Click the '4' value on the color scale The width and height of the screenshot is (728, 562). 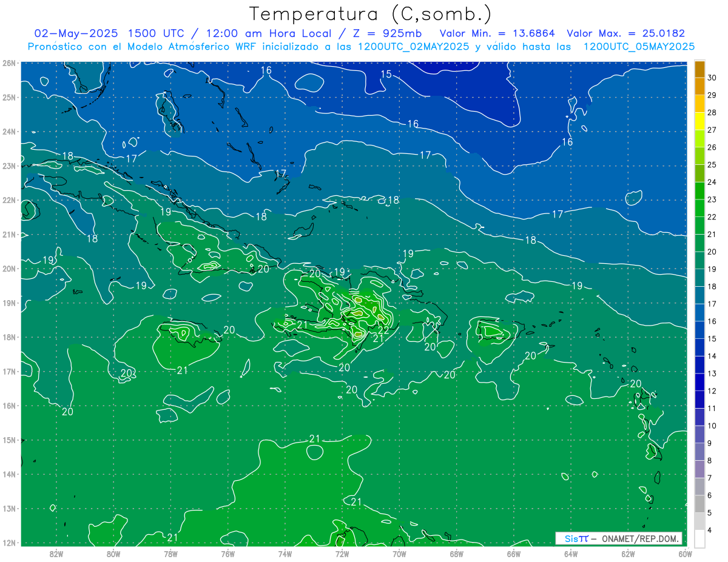pos(710,530)
